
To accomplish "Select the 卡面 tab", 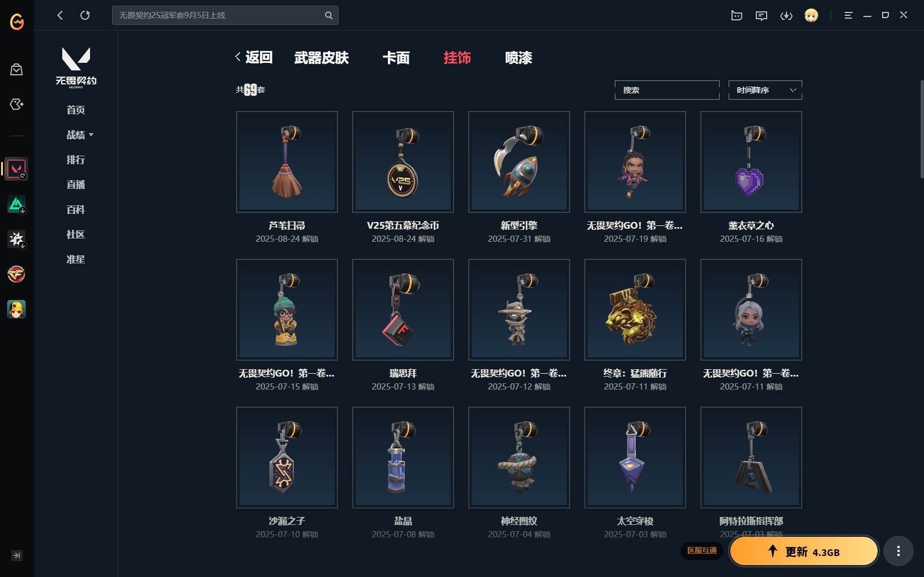I will [396, 58].
